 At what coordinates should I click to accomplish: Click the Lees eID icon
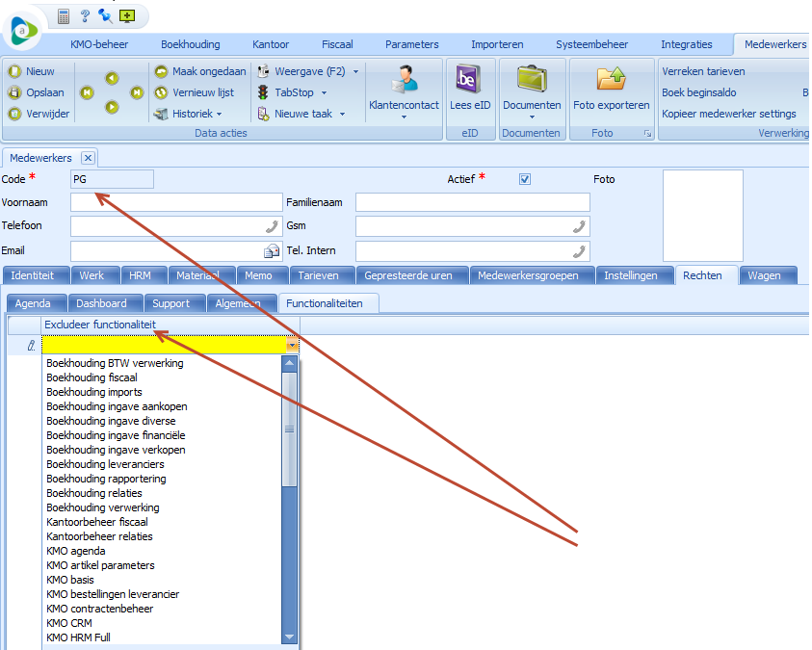[x=469, y=80]
